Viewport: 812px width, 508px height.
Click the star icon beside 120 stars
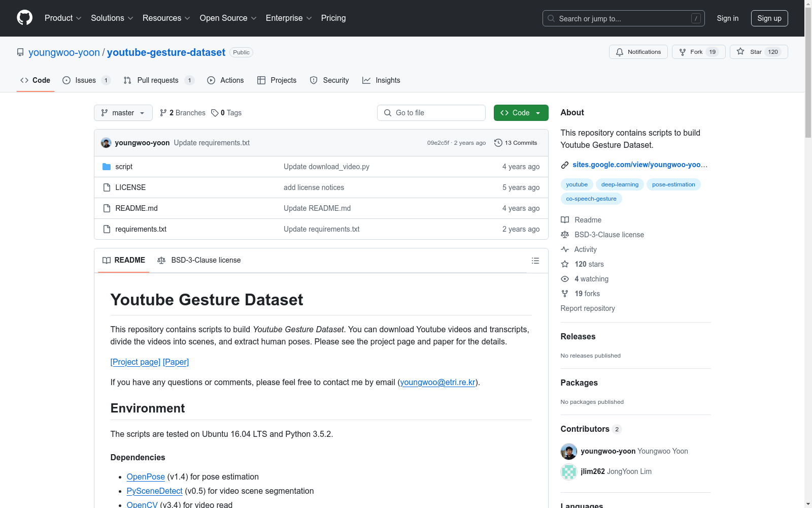click(x=565, y=264)
